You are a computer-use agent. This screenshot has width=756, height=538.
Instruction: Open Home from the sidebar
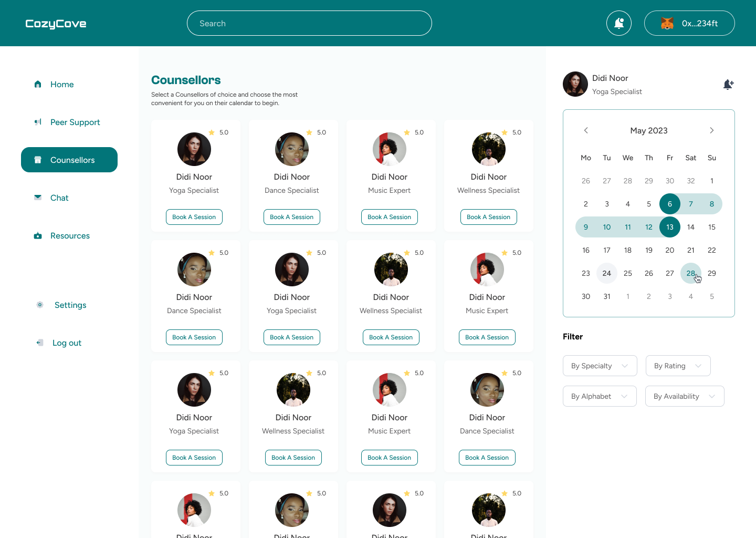tap(69, 84)
